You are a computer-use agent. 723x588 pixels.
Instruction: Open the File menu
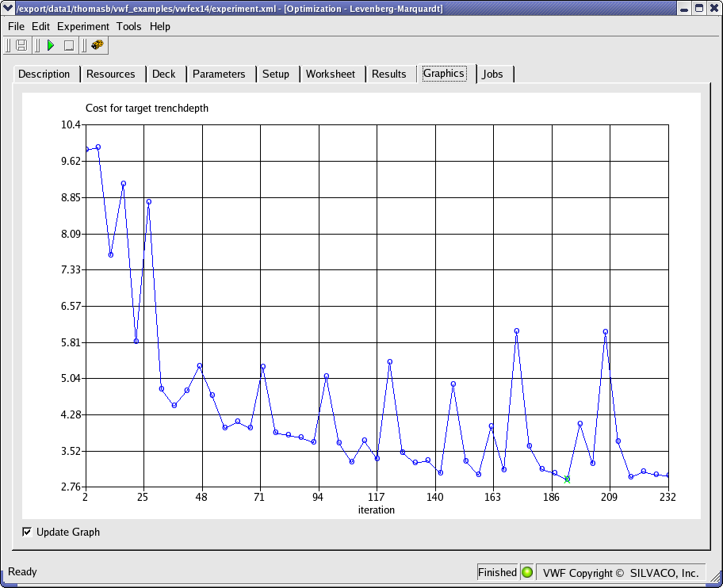16,27
